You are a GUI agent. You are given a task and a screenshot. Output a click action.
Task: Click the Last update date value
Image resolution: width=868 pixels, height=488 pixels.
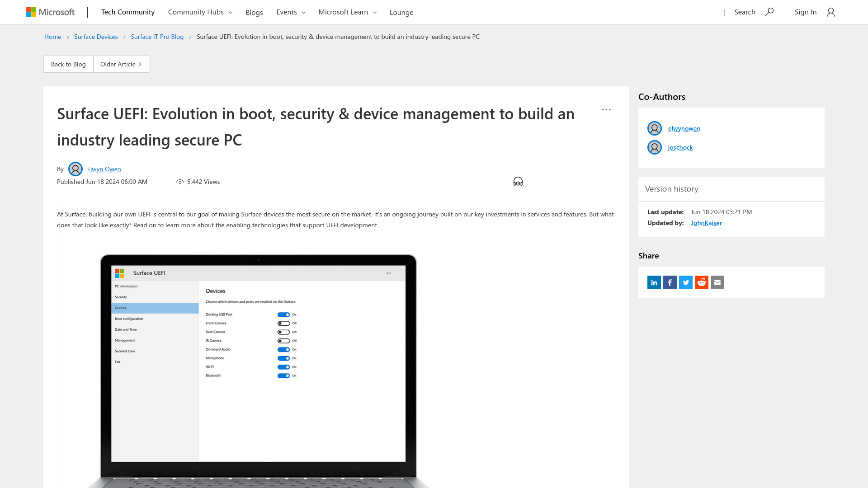[x=722, y=212]
